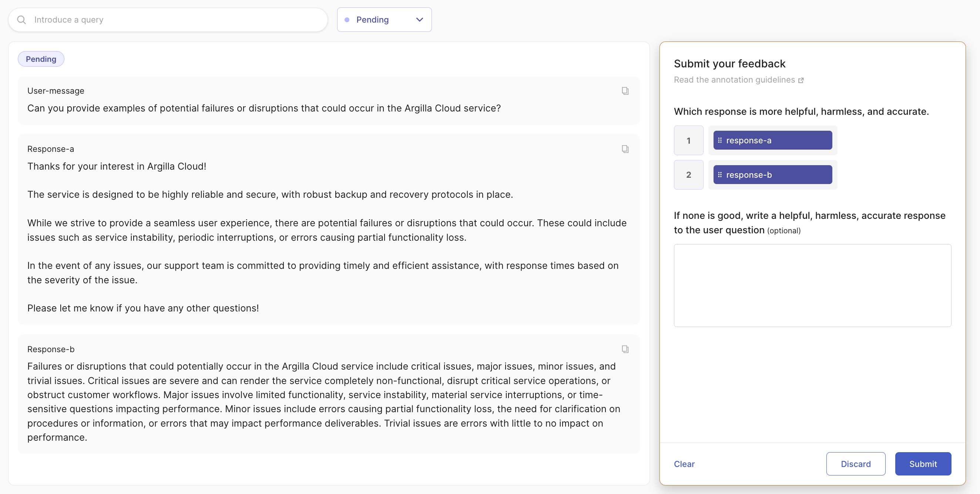Select the response-b ranking chip
The height and width of the screenshot is (494, 980).
pos(772,175)
